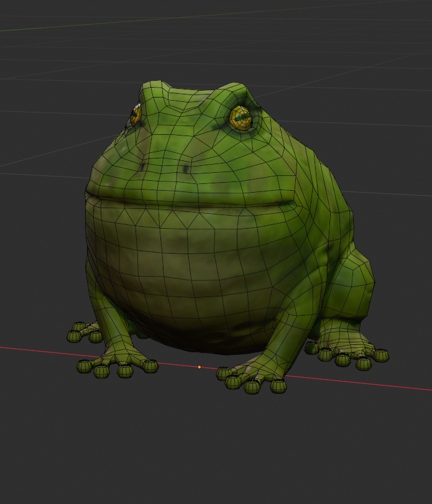The image size is (432, 504).
Task: Select the frog's fully visible yellow eye
Action: (241, 117)
